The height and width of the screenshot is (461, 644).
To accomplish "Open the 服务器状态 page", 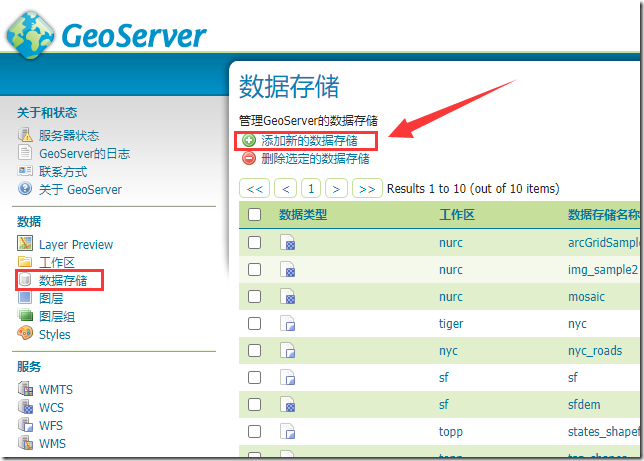I will 69,135.
